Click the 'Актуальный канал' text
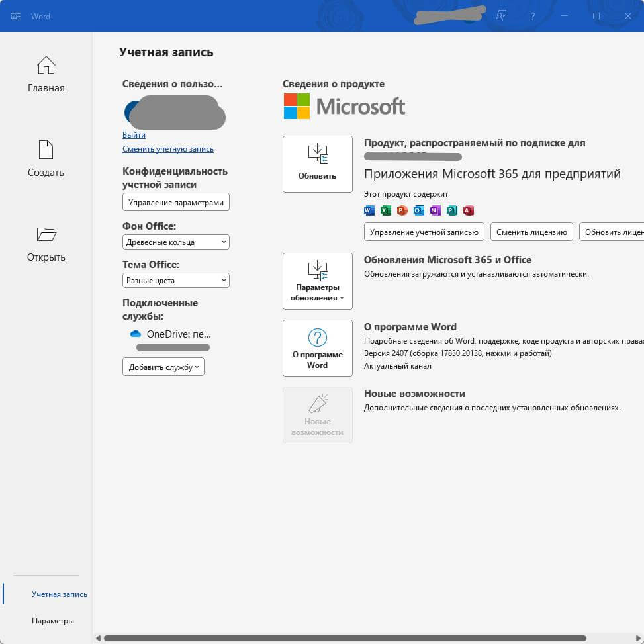The image size is (644, 644). 398,366
